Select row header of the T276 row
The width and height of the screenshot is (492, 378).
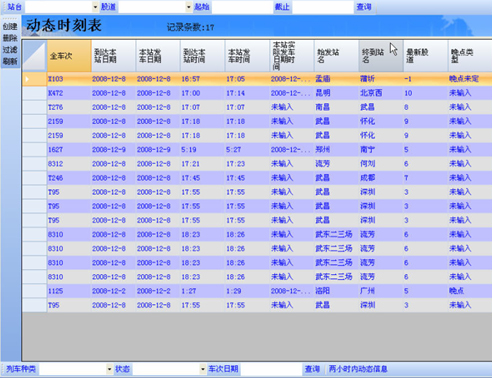click(x=35, y=107)
